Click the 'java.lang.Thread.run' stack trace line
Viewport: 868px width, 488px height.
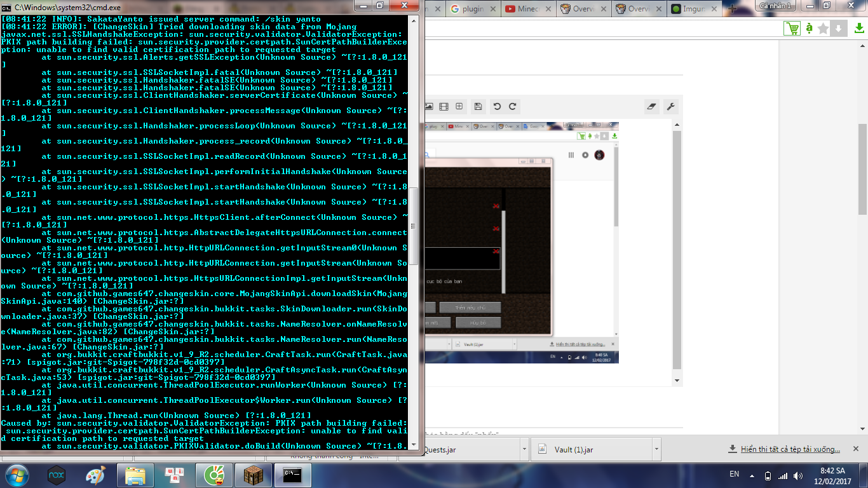coord(175,416)
